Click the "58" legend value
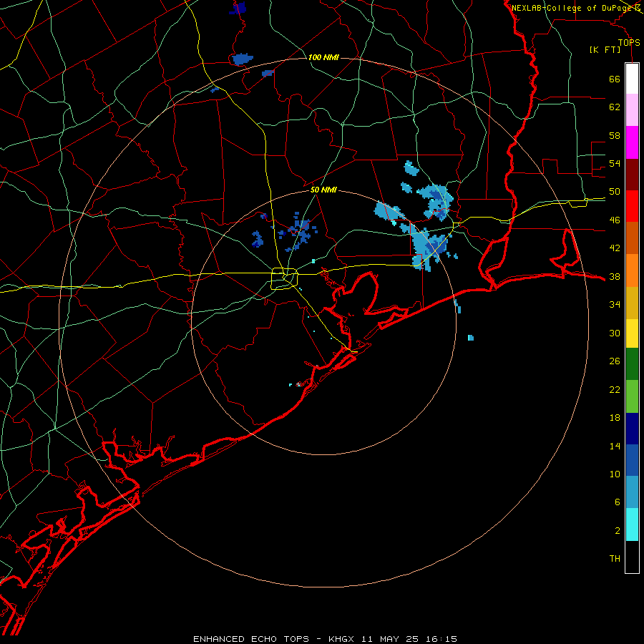This screenshot has height=644, width=644. [615, 135]
